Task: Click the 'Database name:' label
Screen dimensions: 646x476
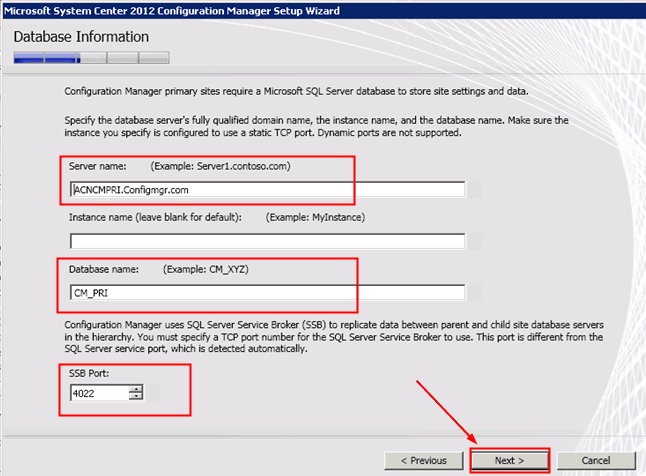Action: pos(104,269)
